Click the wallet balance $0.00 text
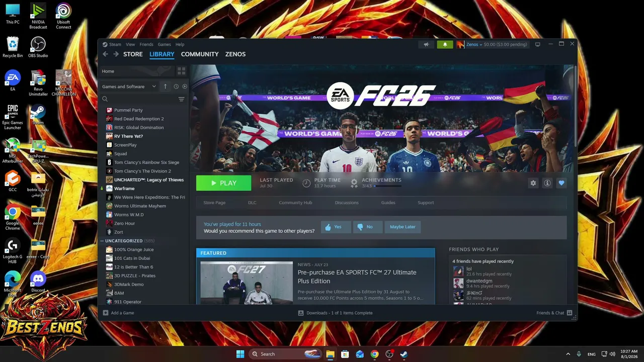Viewport: 644px width, 362px height. (x=505, y=44)
